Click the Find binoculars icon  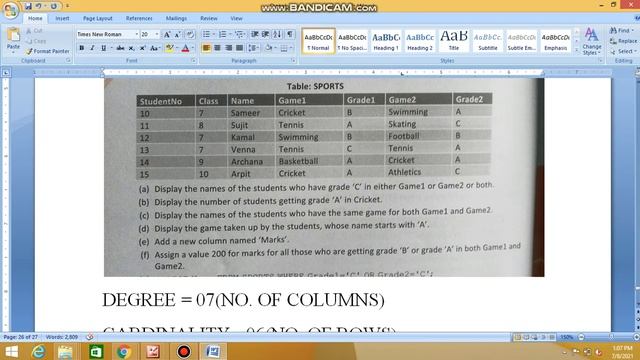(x=613, y=31)
